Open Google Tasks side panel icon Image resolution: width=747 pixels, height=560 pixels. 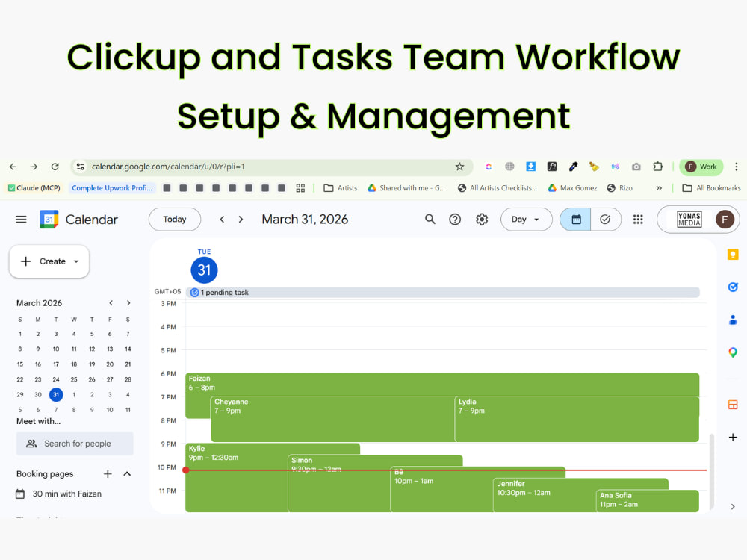[733, 287]
